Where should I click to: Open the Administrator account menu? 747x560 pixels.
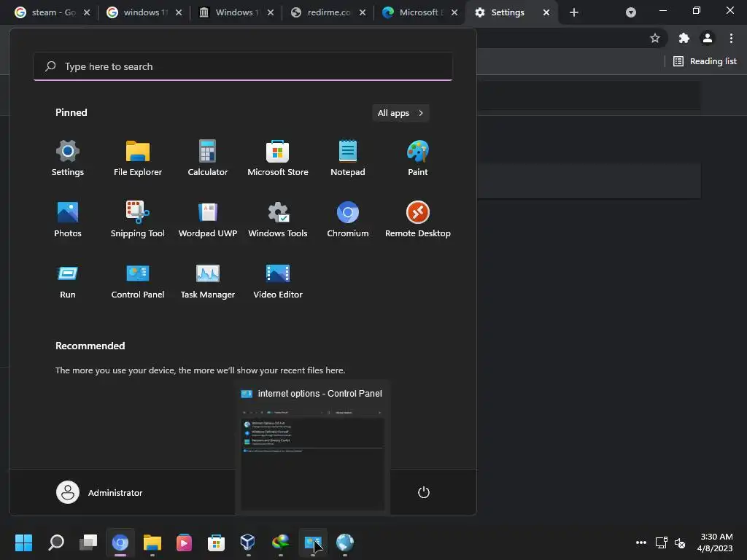[x=99, y=492]
